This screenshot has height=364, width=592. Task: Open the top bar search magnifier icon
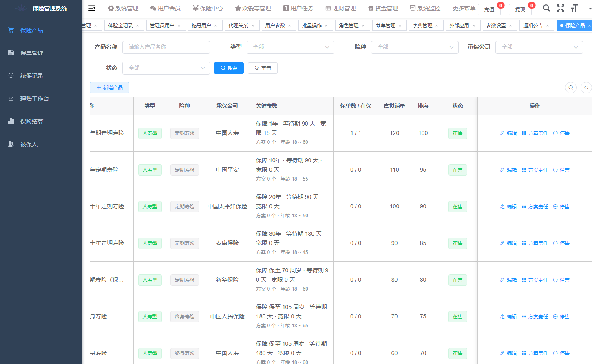coord(547,8)
